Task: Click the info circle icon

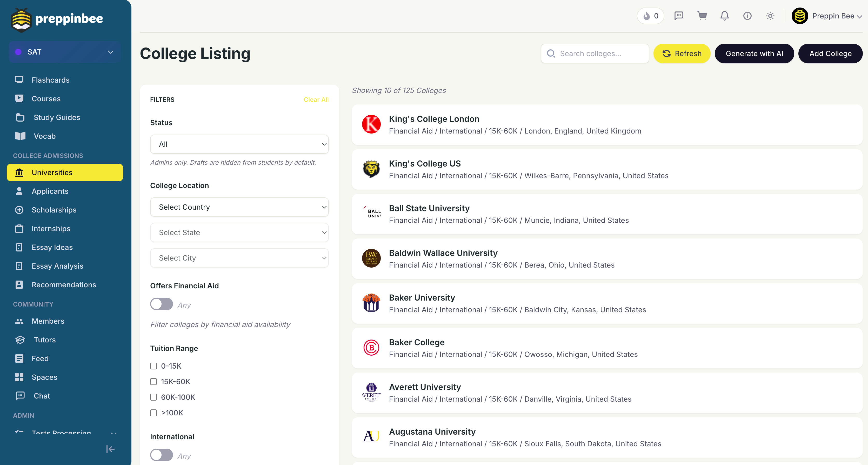Action: click(747, 16)
